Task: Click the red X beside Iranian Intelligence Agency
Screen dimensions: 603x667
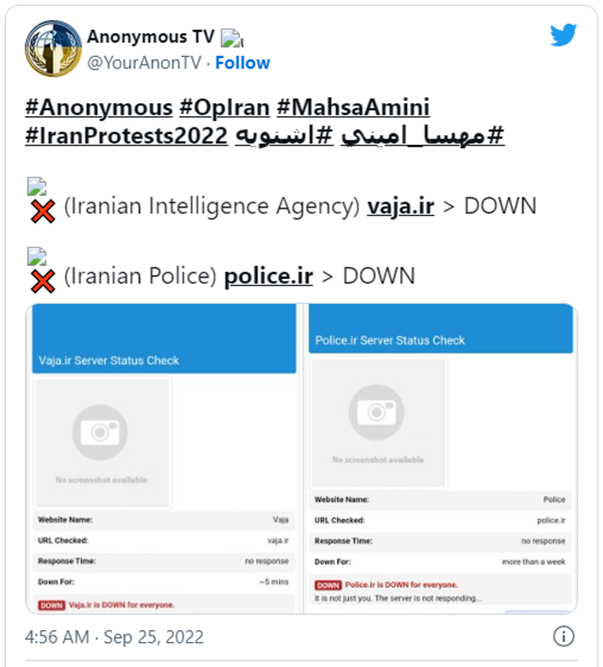Action: coord(43,211)
